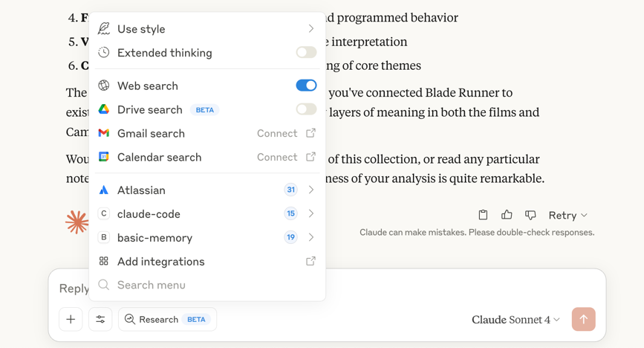
Task: Open the Retry dropdown
Action: (568, 215)
